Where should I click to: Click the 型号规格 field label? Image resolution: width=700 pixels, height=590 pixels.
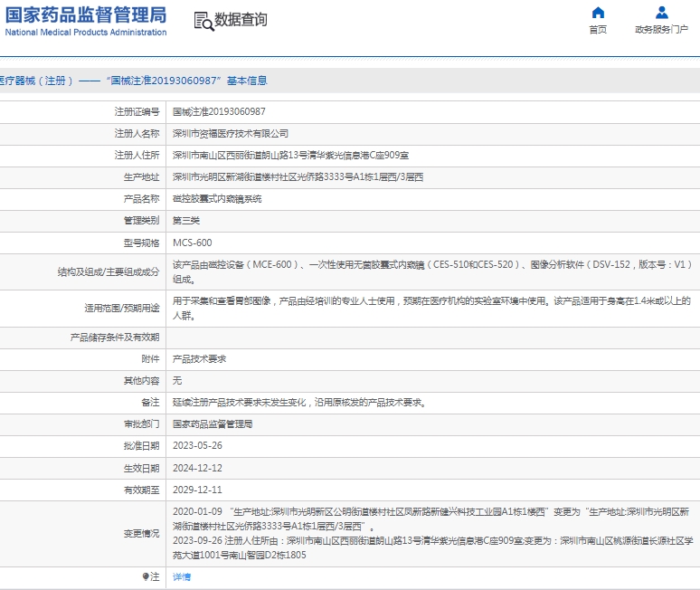point(141,243)
